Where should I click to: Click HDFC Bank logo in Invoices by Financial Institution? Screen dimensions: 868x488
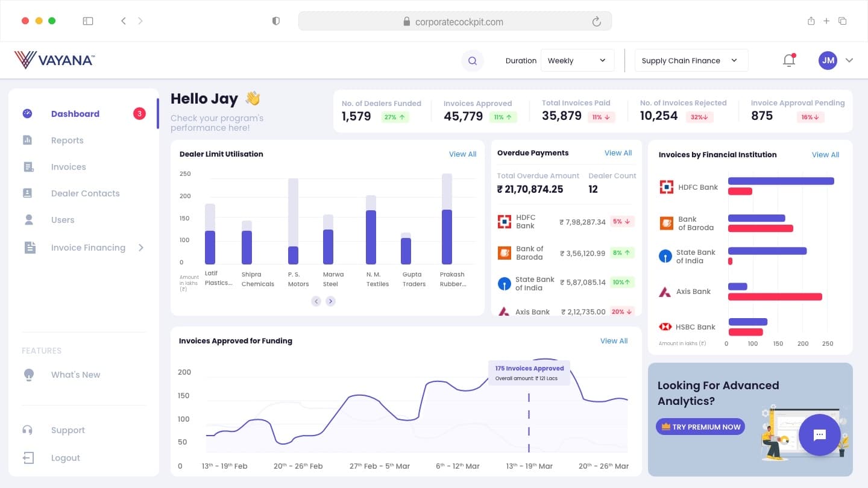(666, 187)
